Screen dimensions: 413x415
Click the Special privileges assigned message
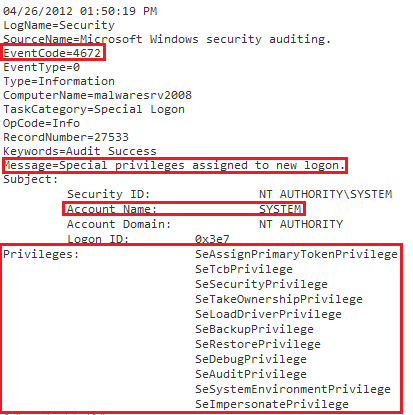point(174,165)
